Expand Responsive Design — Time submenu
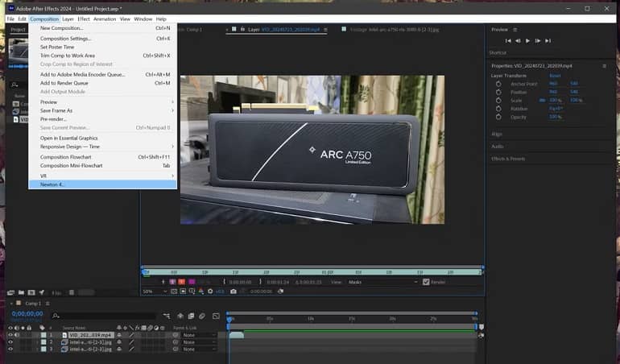Image resolution: width=620 pixels, height=364 pixels. (102, 147)
